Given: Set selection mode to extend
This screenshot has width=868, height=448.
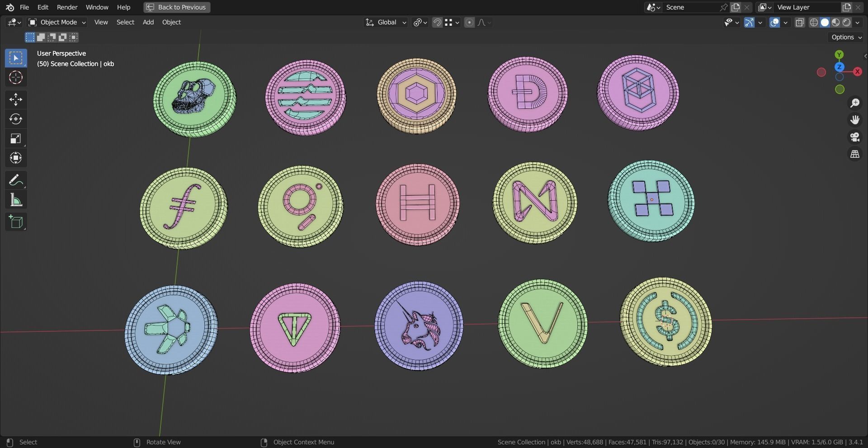Looking at the screenshot, I should pos(41,37).
